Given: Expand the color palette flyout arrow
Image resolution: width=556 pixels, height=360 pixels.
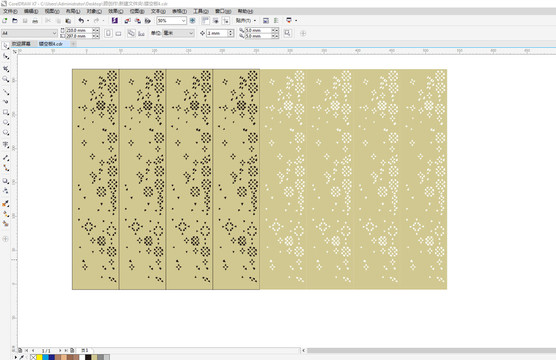Looking at the screenshot, I should (16, 357).
